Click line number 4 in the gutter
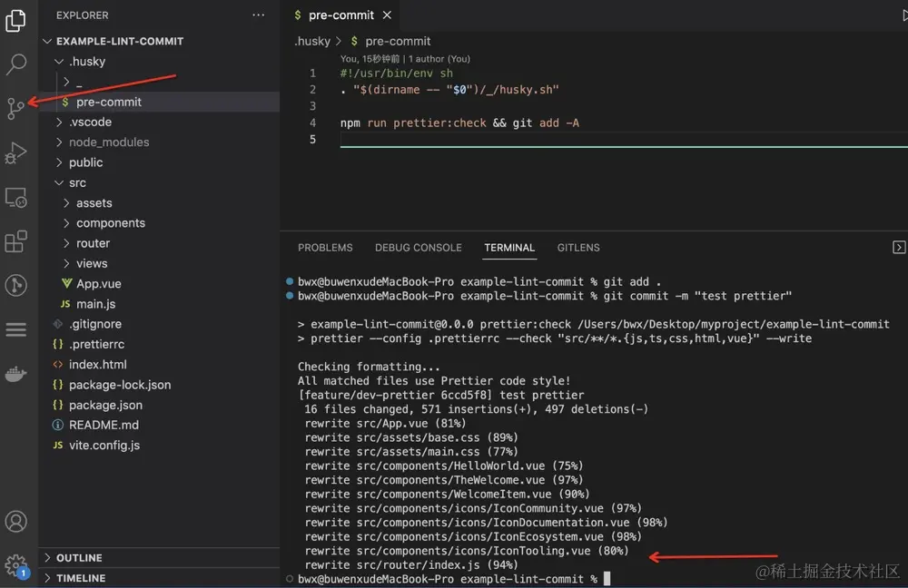 click(312, 122)
